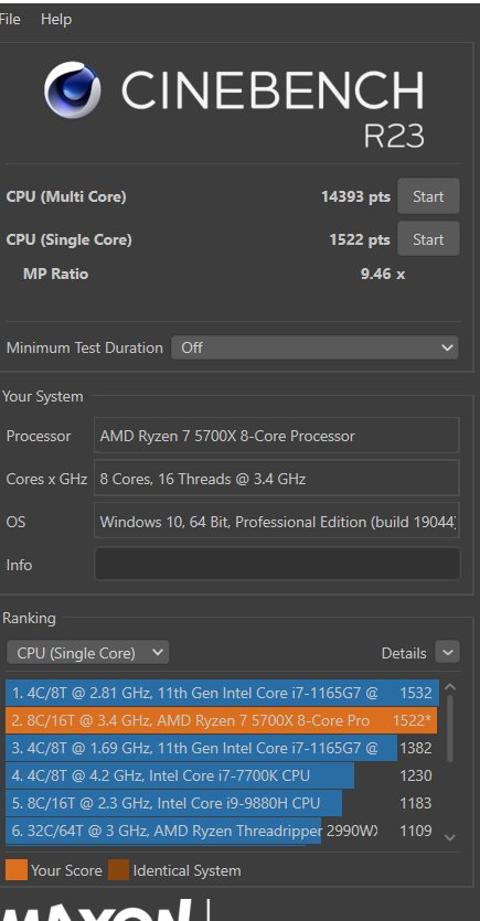Select the i7-1165G7 1.69 GHz ranking entry
The image size is (480, 921).
[222, 748]
